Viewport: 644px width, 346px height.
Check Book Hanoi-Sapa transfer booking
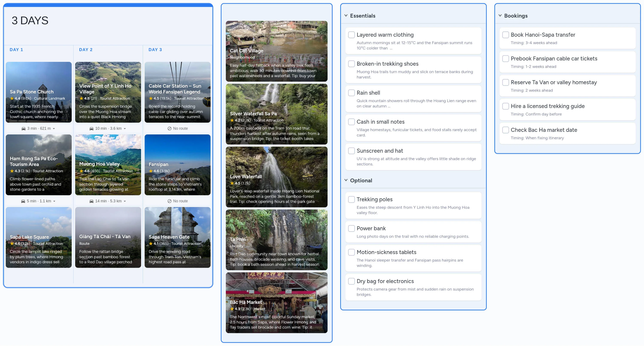(x=506, y=35)
